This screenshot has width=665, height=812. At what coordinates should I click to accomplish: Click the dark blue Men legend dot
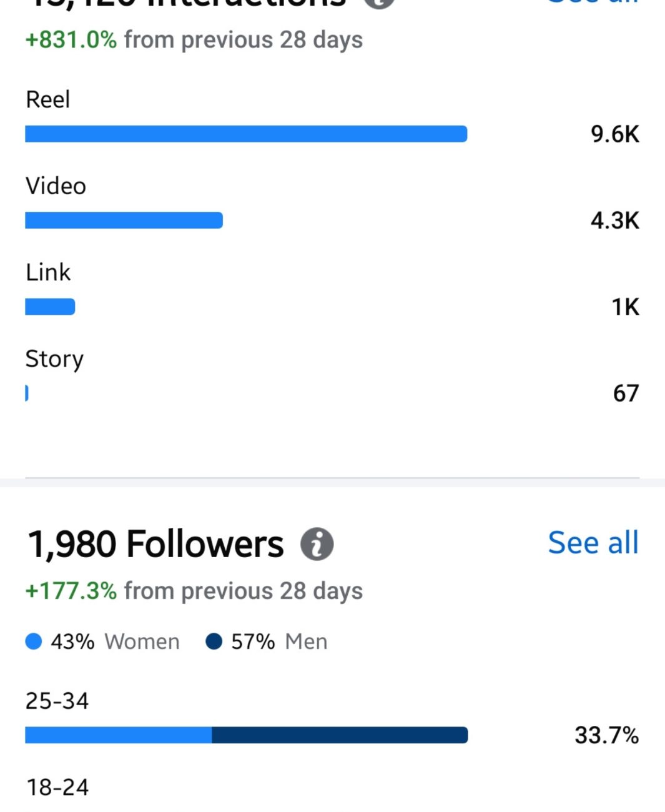click(214, 641)
